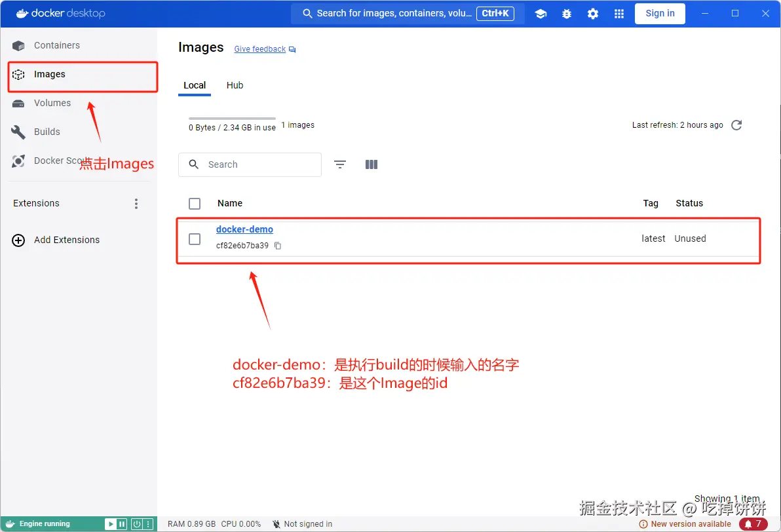Click the feedback chat icon

[292, 49]
